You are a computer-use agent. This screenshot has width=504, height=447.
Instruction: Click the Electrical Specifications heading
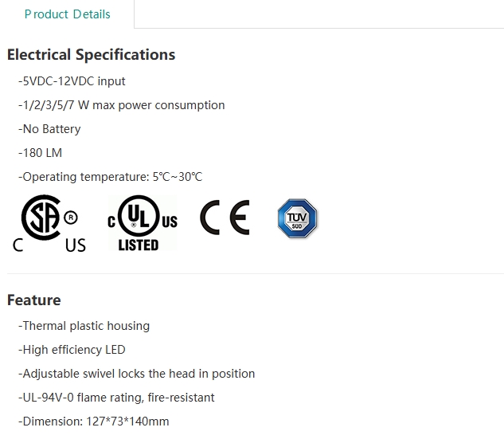(x=91, y=55)
